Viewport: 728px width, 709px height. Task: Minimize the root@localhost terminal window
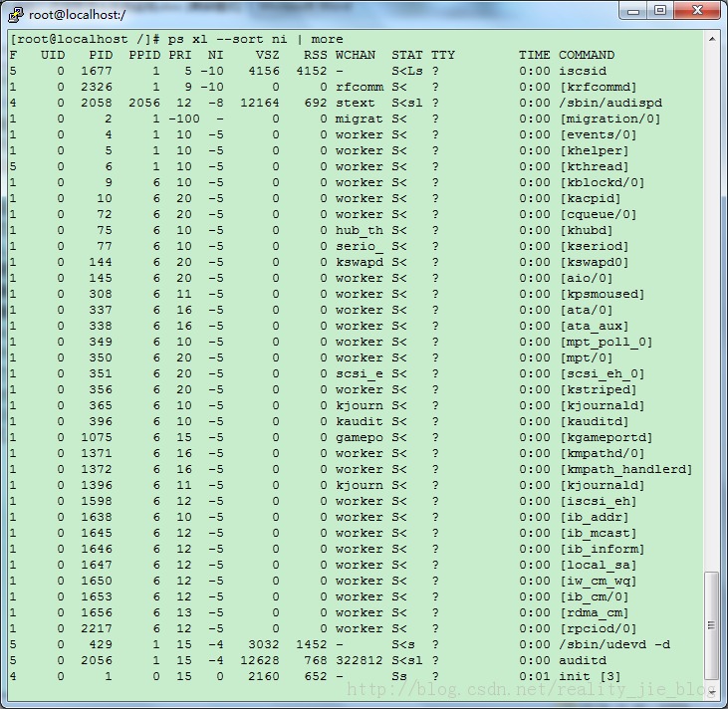[633, 11]
